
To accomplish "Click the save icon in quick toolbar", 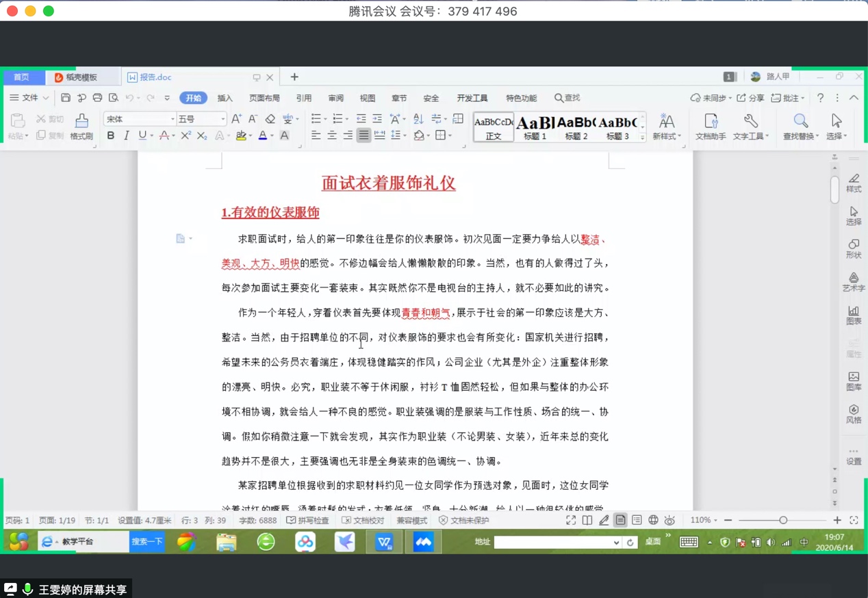I will [66, 98].
